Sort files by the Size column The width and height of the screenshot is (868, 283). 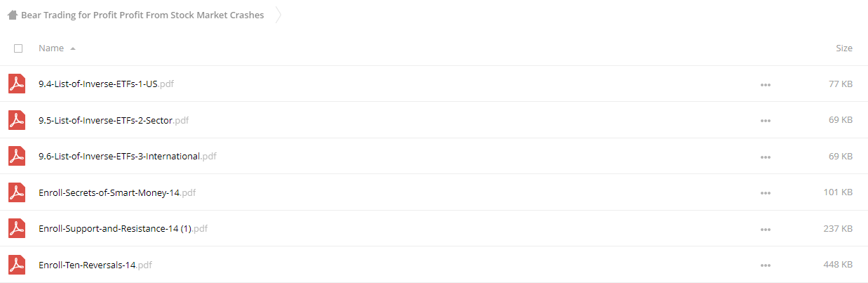[x=844, y=48]
